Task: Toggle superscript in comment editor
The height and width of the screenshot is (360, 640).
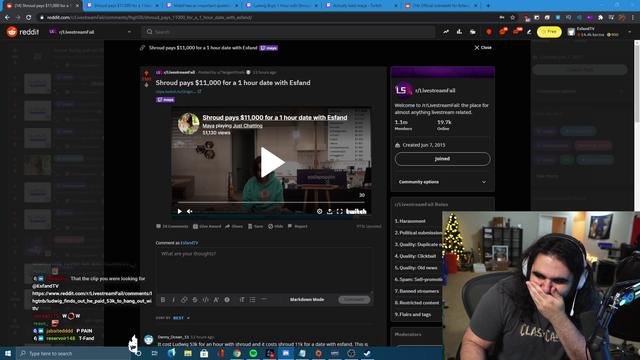Action: [216, 300]
